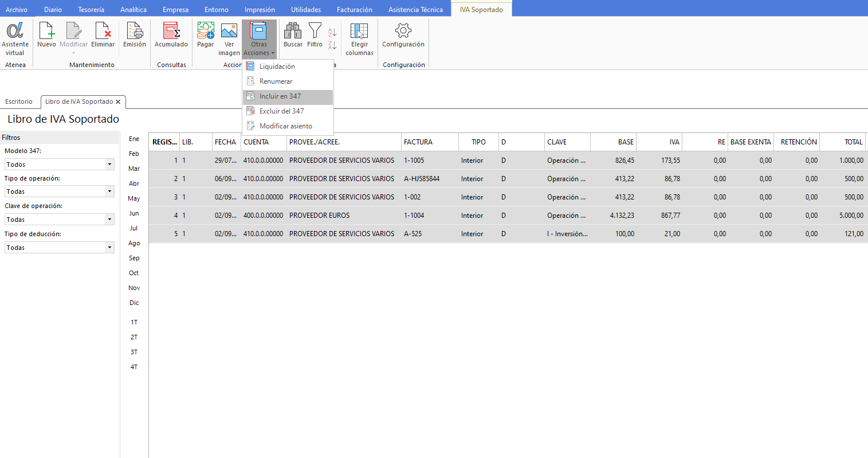This screenshot has width=868, height=458.
Task: Open the Facturación ribbon tab
Action: 355,10
